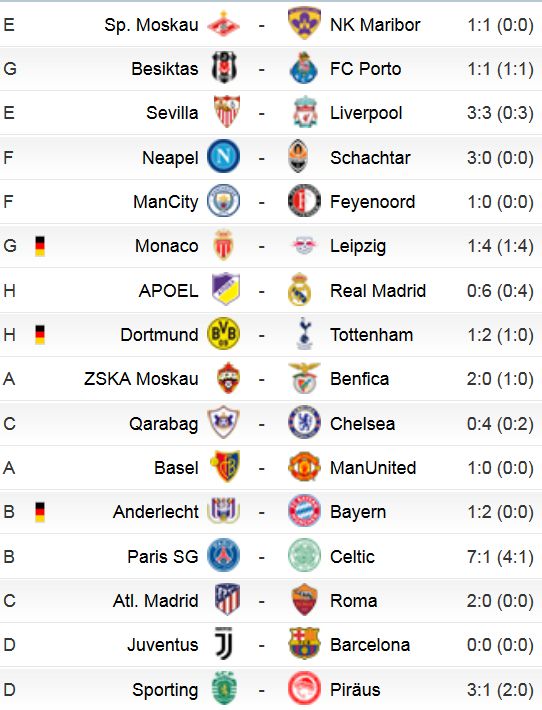Click the Spartak Moskau club crest

pos(223,25)
